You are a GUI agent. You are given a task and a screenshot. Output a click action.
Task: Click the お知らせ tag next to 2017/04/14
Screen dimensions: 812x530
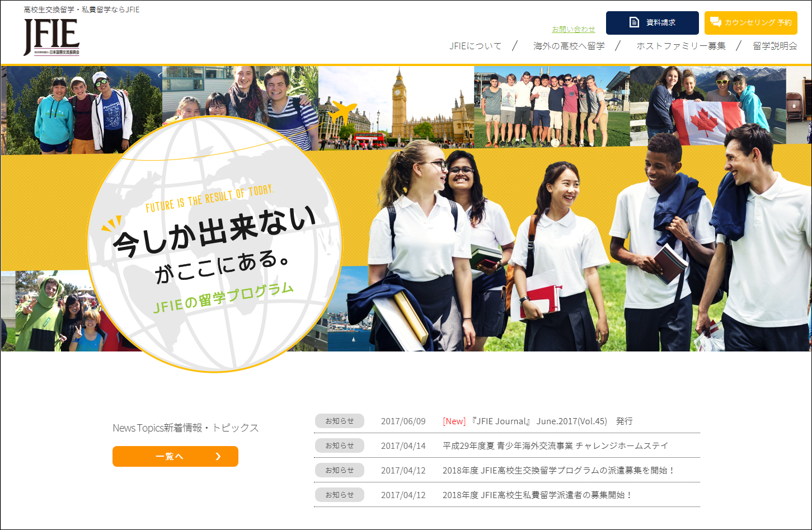point(339,445)
